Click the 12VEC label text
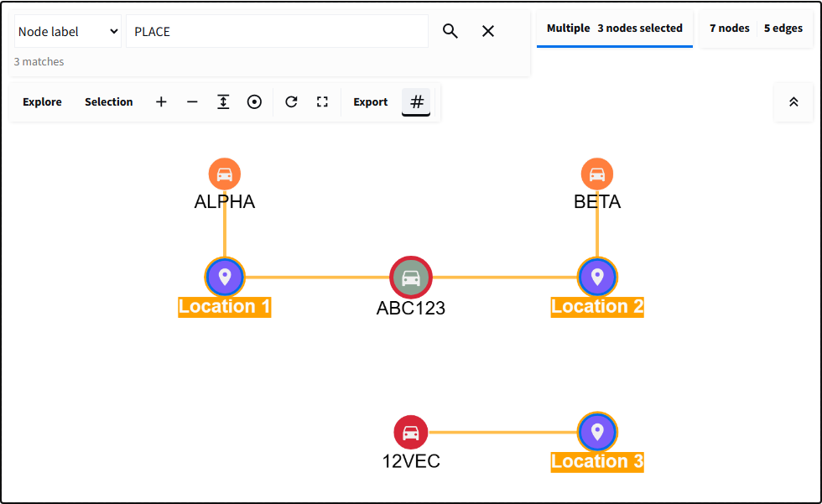This screenshot has width=822, height=504. coord(411,461)
